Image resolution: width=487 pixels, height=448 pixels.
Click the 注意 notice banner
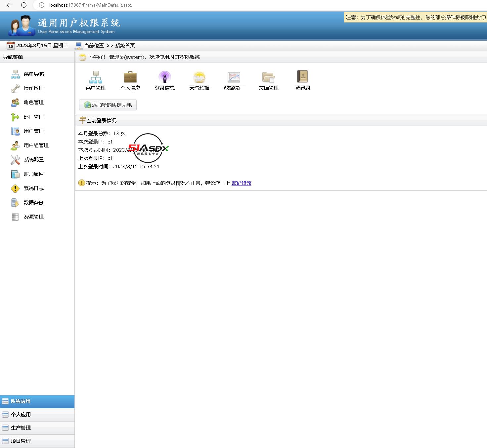tap(416, 18)
